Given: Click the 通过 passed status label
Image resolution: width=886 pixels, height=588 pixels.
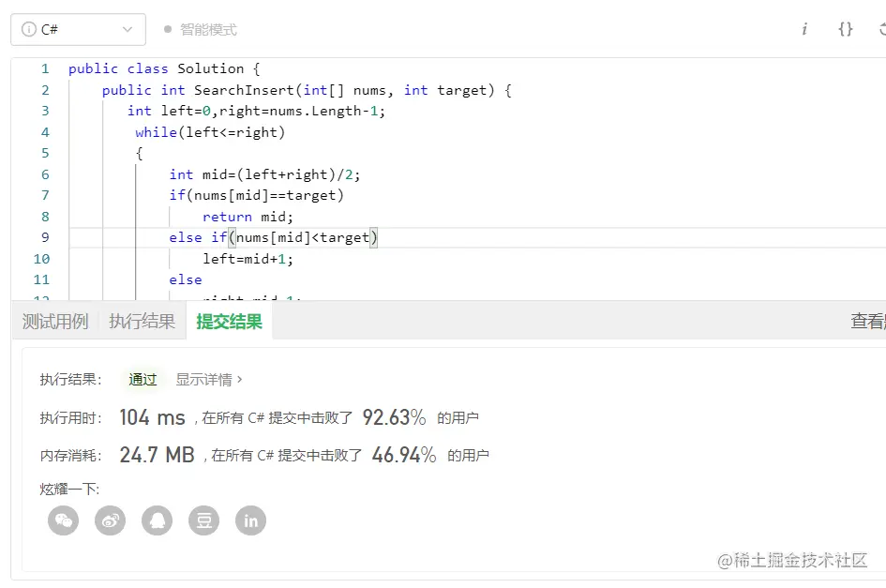Looking at the screenshot, I should [x=143, y=380].
